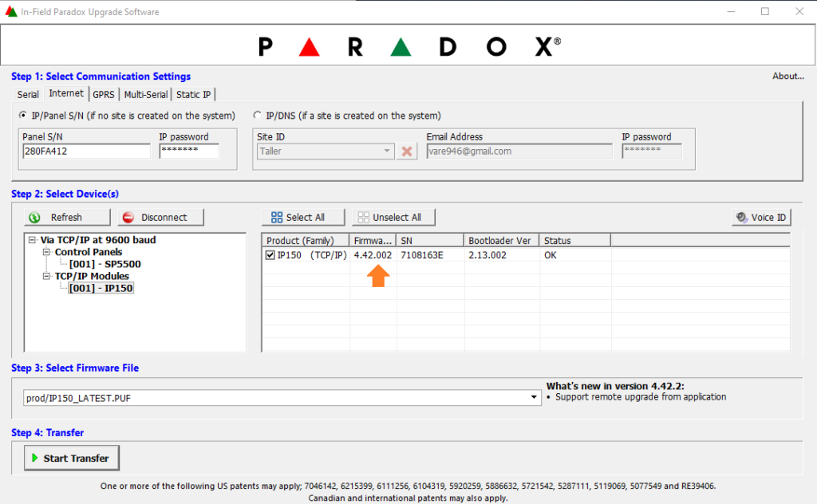Select the IP/Panel S/N radio option
The width and height of the screenshot is (817, 504).
tap(22, 115)
